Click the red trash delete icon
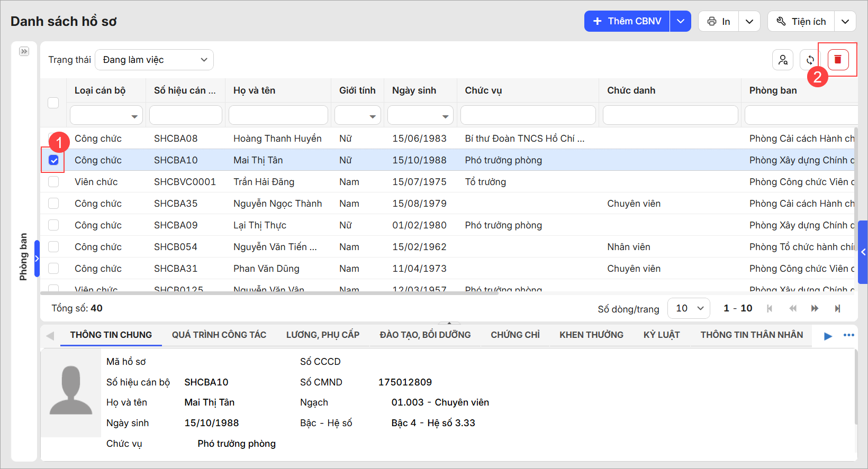 837,60
